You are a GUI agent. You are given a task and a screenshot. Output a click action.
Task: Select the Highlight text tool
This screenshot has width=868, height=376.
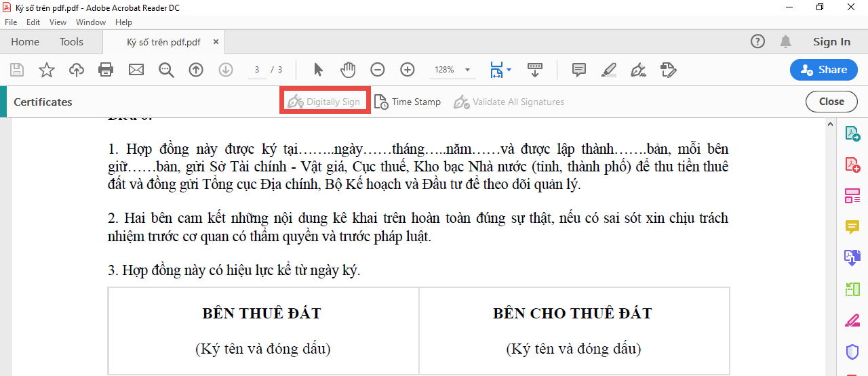coord(608,70)
